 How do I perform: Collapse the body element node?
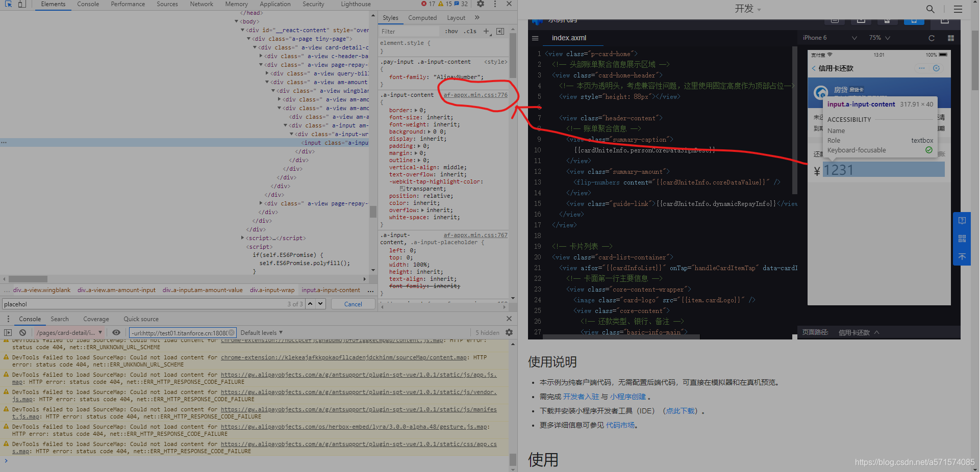click(236, 21)
